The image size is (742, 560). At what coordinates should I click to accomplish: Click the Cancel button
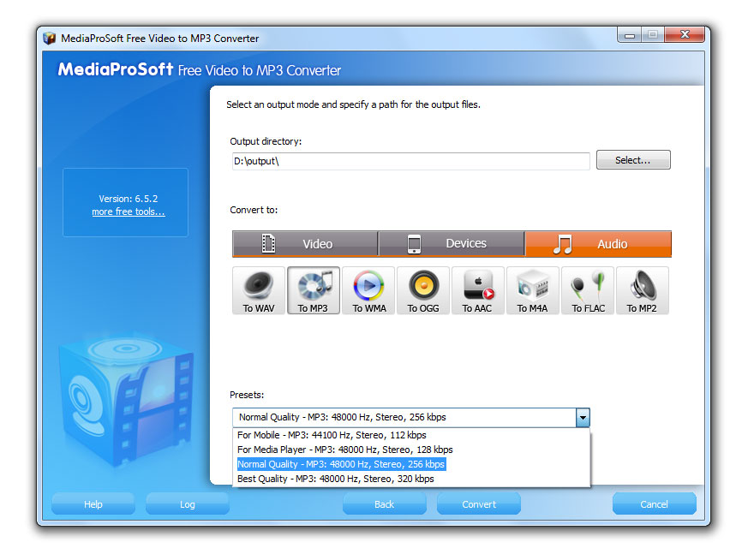click(x=654, y=504)
